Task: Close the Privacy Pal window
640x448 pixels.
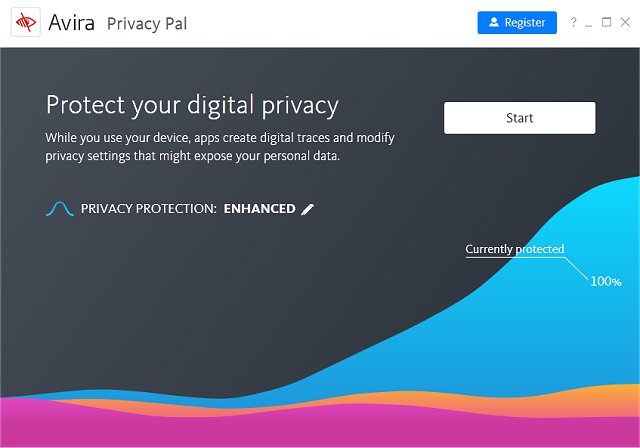Action: [623, 22]
